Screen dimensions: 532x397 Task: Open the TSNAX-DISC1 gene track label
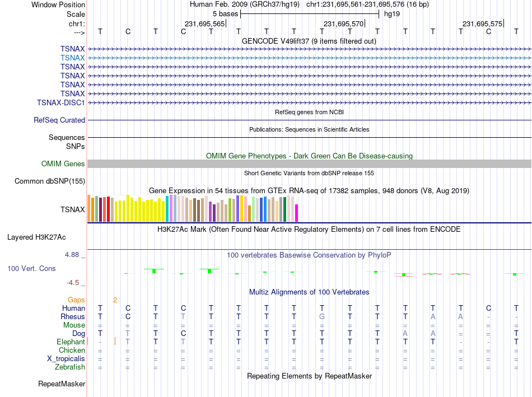tap(60, 103)
